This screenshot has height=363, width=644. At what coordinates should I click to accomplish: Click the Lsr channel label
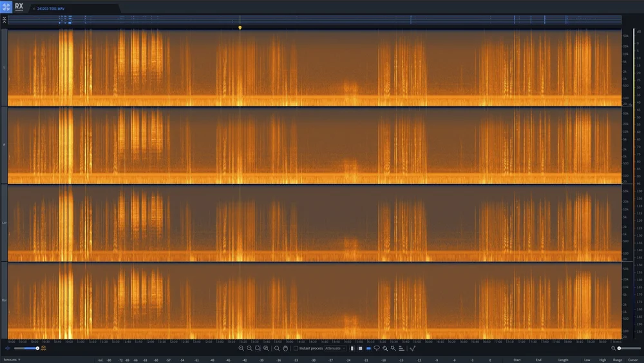tap(4, 222)
